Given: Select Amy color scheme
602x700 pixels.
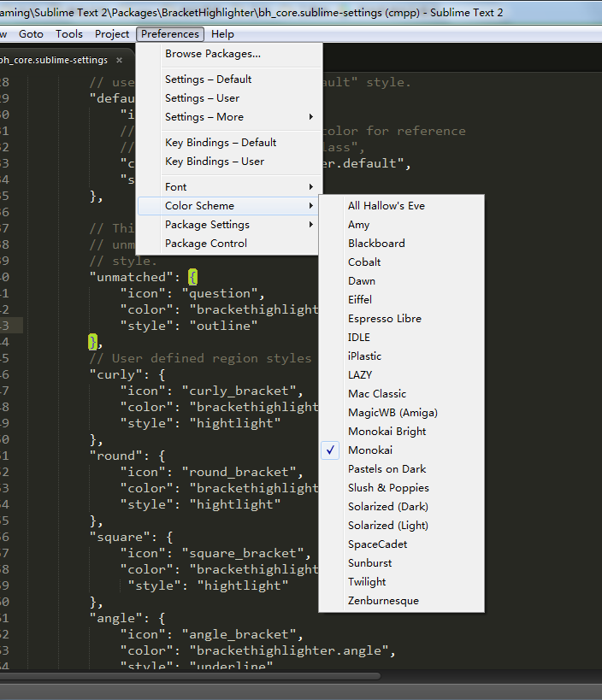Looking at the screenshot, I should coord(402,225).
